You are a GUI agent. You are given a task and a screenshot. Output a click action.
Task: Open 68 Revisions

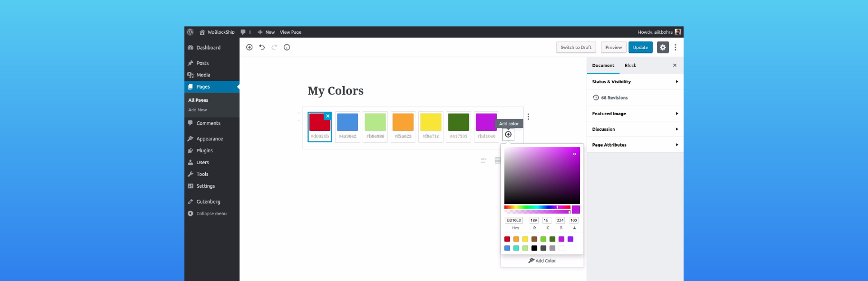coord(635,98)
